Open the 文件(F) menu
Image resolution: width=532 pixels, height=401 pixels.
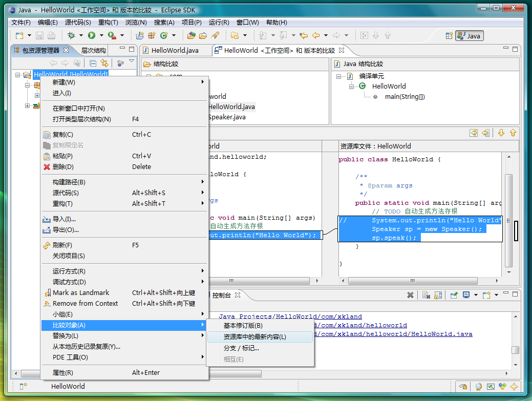click(20, 23)
